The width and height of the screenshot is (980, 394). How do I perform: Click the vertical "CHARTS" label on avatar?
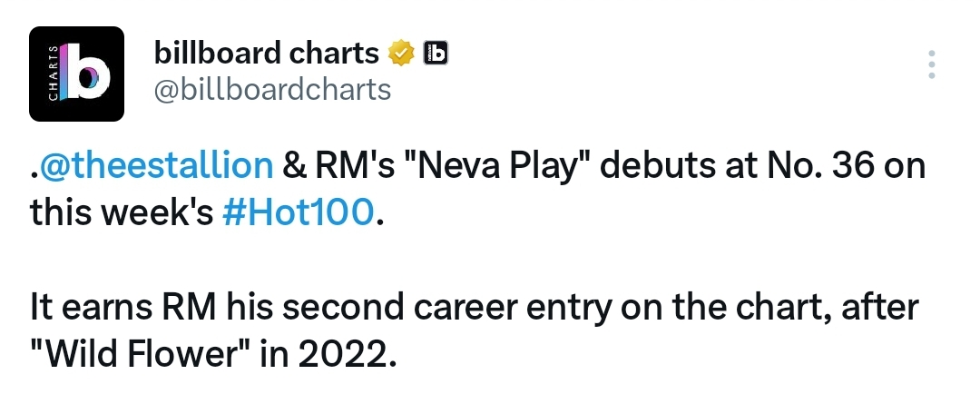54,73
